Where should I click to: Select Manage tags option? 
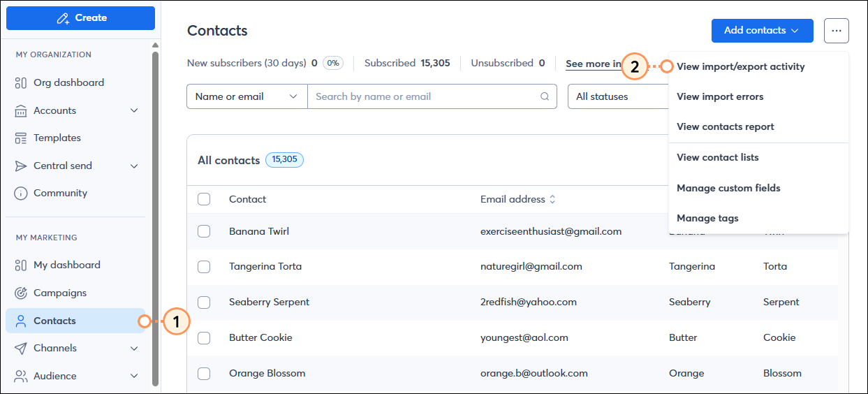(x=707, y=218)
